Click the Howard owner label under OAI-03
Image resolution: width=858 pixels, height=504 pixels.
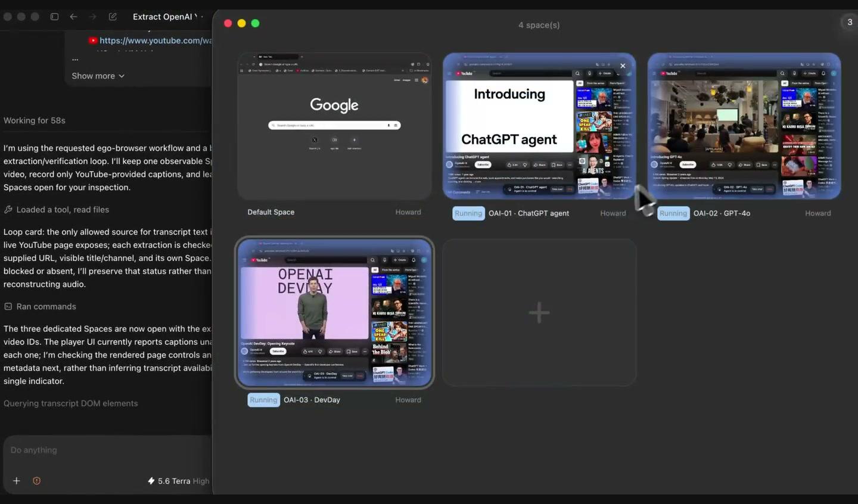[x=408, y=400]
